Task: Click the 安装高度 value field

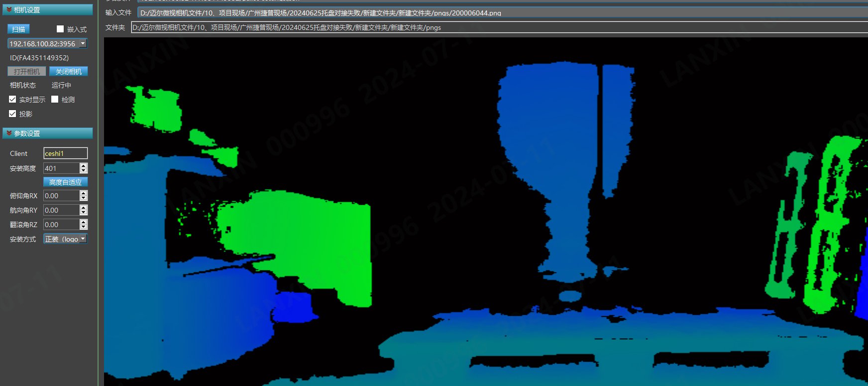Action: pos(61,168)
